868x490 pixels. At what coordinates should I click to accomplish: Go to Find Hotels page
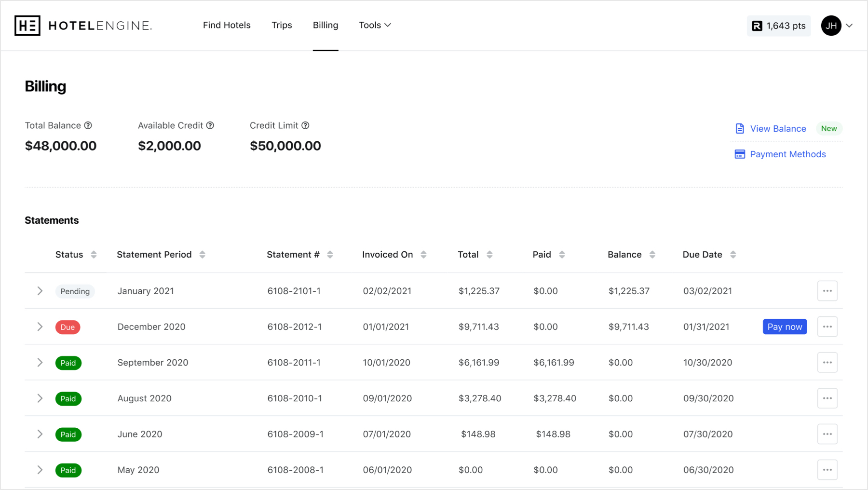point(227,25)
